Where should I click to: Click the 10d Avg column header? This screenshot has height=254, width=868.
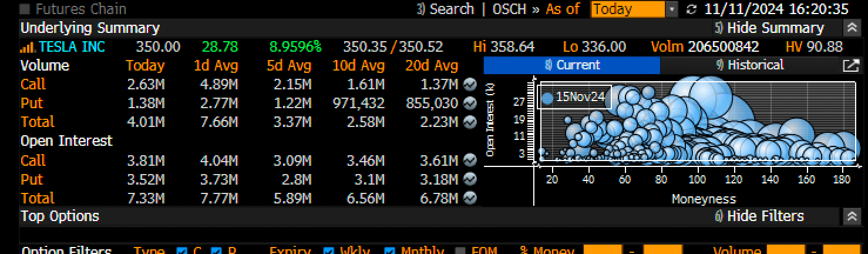(x=359, y=65)
